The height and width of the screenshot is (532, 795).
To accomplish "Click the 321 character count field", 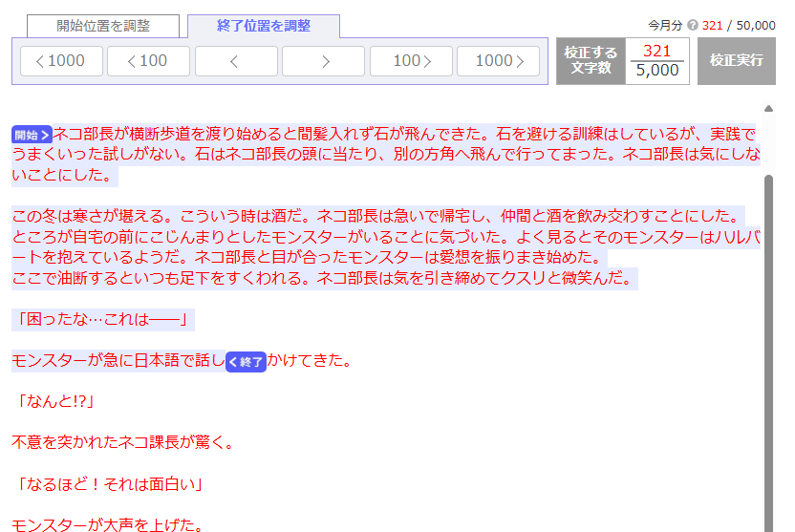I will click(x=656, y=51).
